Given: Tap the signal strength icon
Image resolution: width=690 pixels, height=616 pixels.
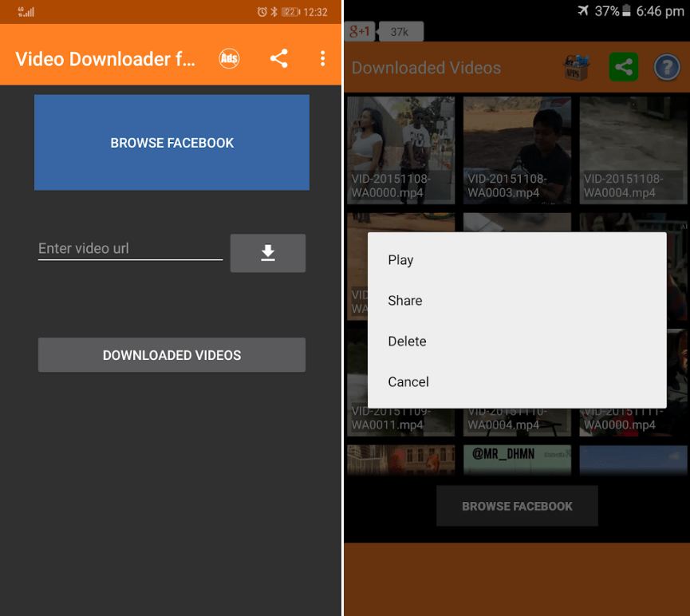Looking at the screenshot, I should coord(26,12).
